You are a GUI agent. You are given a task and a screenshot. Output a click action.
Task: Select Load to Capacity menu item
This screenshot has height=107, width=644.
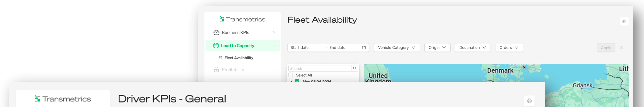[x=242, y=46]
